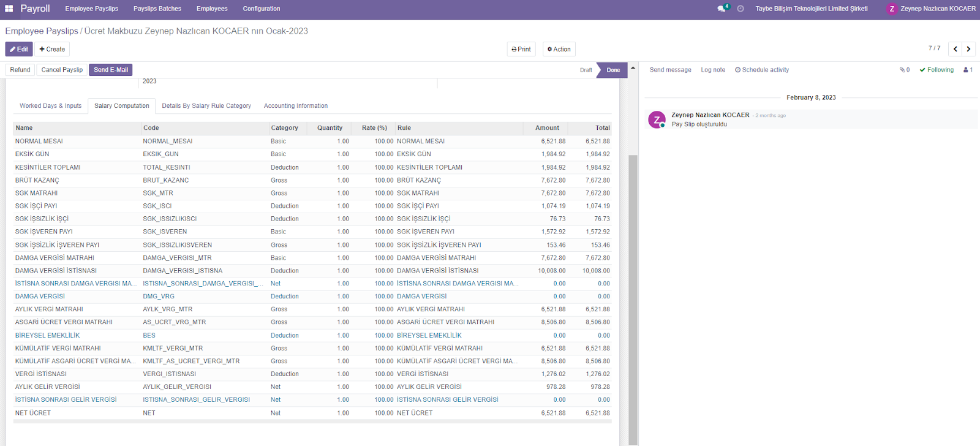The width and height of the screenshot is (980, 446).
Task: Open the apps grid menu icon
Action: pos(9,9)
